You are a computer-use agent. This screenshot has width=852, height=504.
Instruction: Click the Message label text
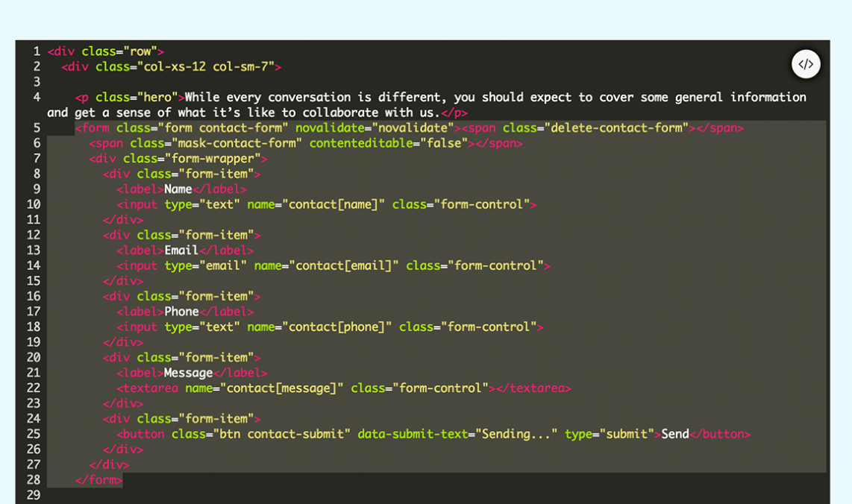[189, 373]
